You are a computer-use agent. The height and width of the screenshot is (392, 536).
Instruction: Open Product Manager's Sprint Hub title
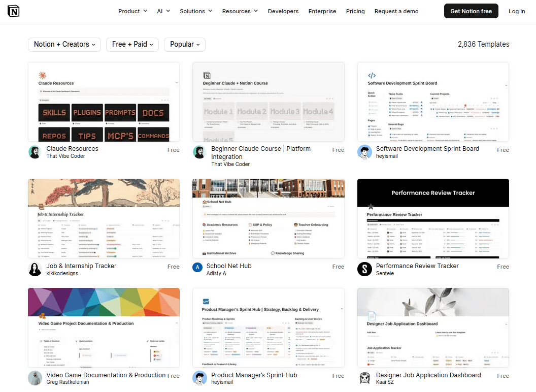click(254, 375)
